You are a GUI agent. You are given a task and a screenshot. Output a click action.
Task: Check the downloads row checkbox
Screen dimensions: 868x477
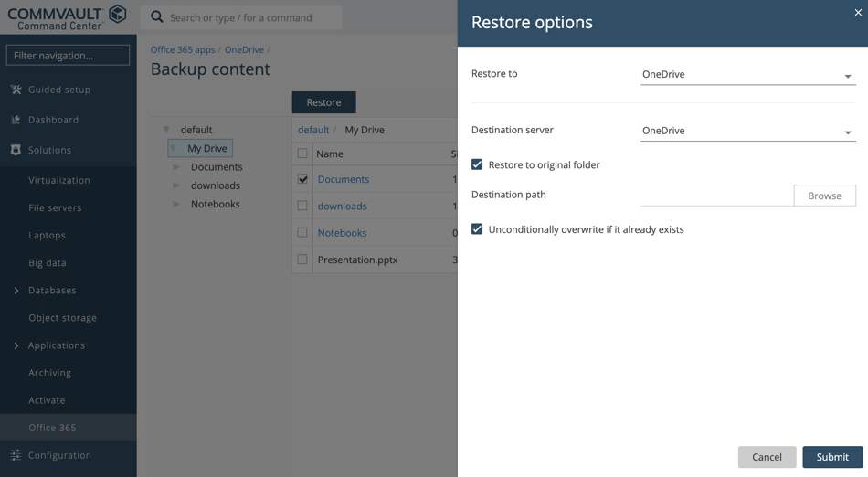(302, 206)
